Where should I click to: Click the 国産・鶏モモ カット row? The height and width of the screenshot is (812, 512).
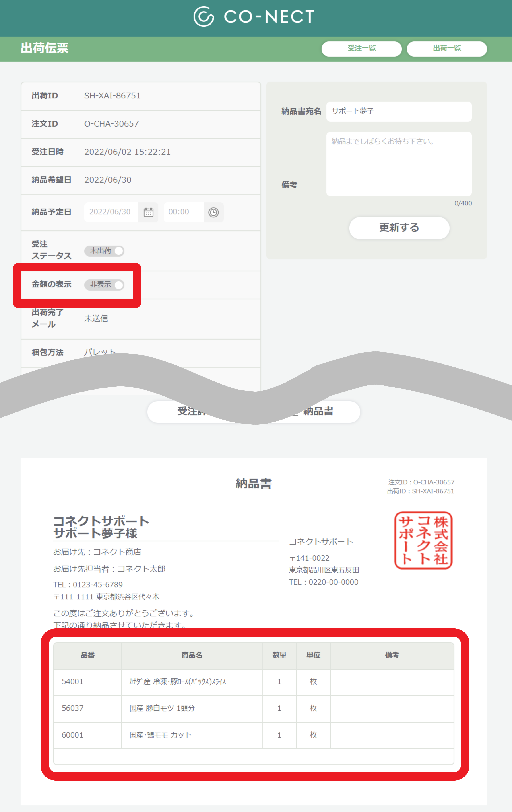pyautogui.click(x=160, y=735)
